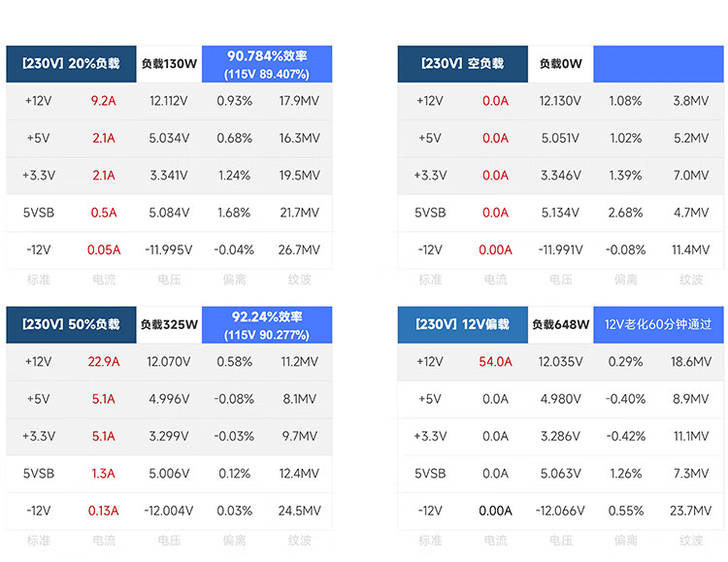The height and width of the screenshot is (562, 728).
Task: Click the 负载325W label
Action: [169, 324]
